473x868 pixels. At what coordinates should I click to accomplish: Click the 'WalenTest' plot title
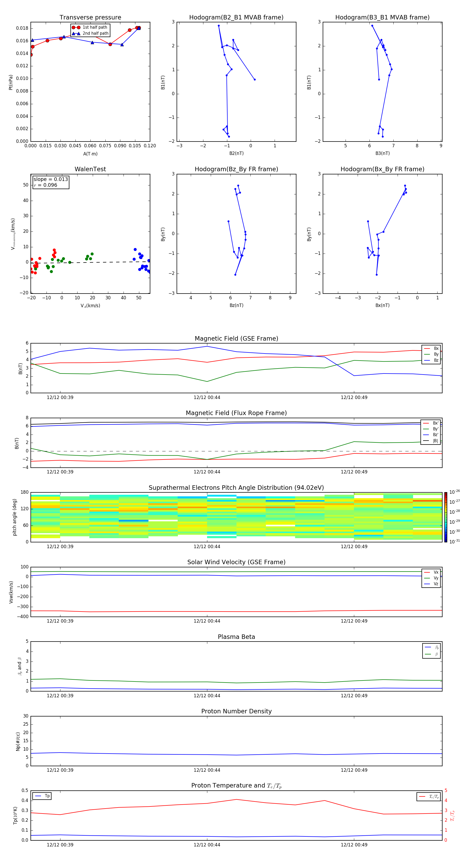(x=90, y=169)
